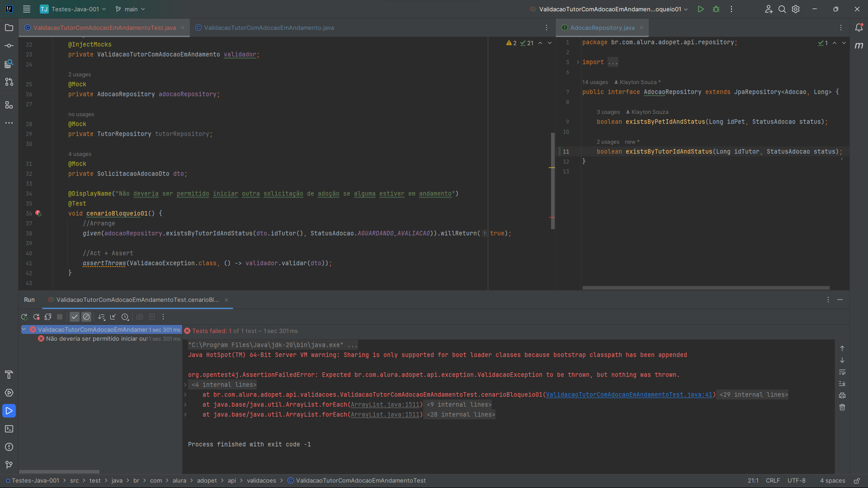Open the Project tool window folder icon

click(x=9, y=28)
